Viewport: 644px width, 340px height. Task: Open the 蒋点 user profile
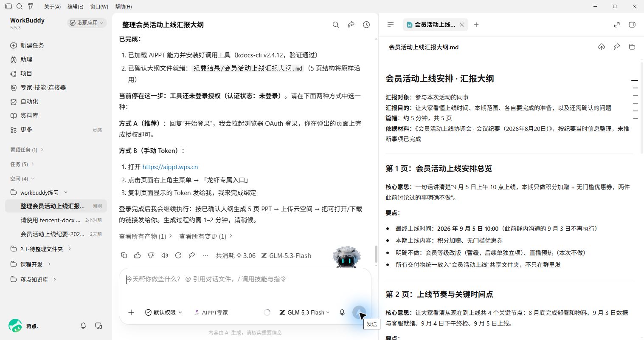pos(23,326)
